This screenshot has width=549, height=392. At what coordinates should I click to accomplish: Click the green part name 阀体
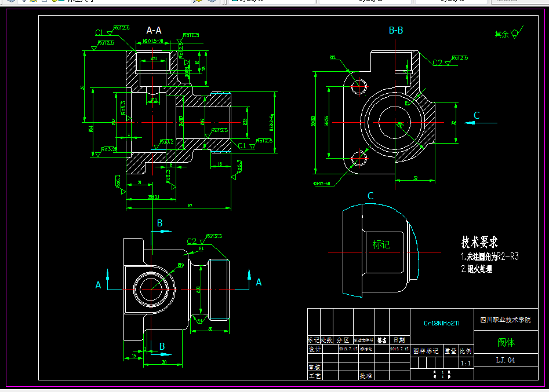(506, 342)
